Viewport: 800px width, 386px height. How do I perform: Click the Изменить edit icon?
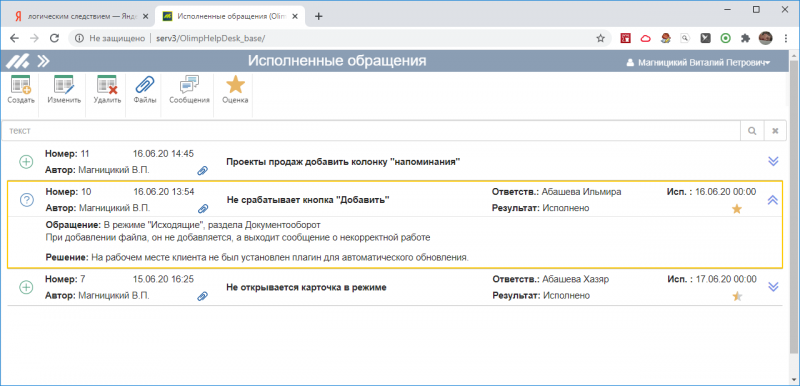point(64,85)
